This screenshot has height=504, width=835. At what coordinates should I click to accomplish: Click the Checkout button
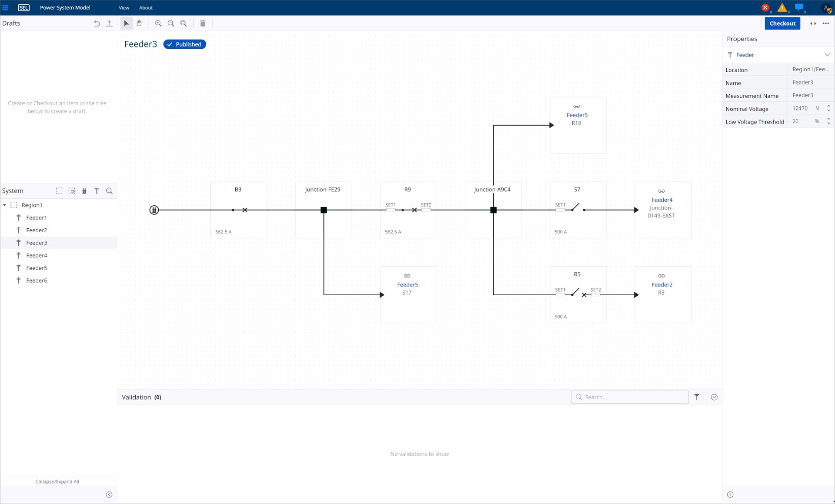coord(782,23)
